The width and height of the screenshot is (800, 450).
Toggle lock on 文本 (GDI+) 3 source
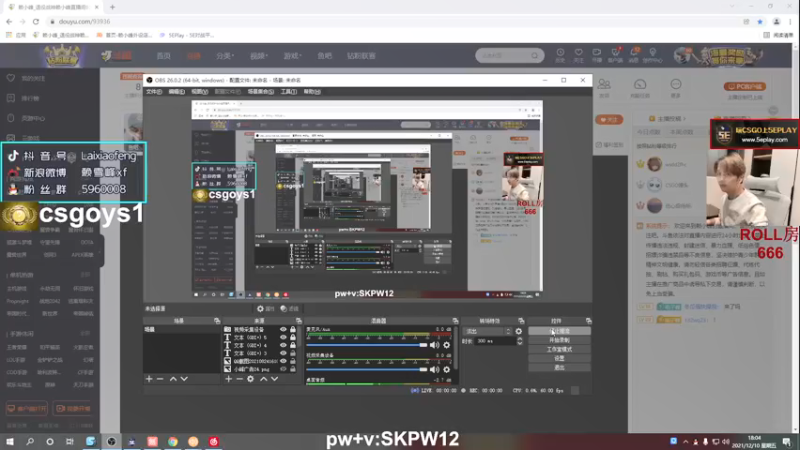pyautogui.click(x=293, y=353)
